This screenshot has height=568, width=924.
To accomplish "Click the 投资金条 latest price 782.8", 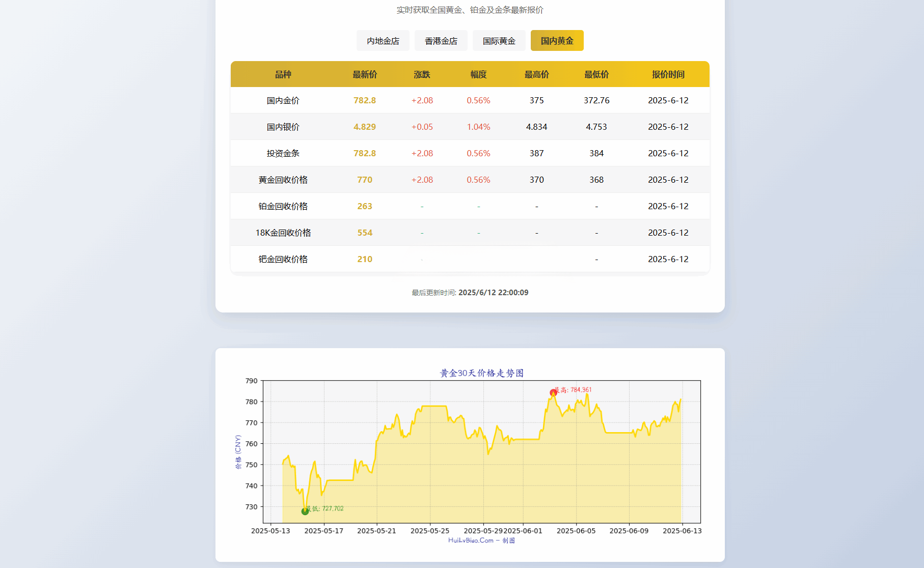I will (365, 153).
